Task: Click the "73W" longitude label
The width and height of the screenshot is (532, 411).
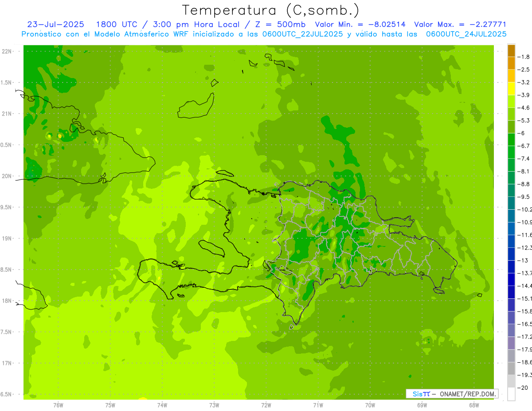Action: pos(214,405)
